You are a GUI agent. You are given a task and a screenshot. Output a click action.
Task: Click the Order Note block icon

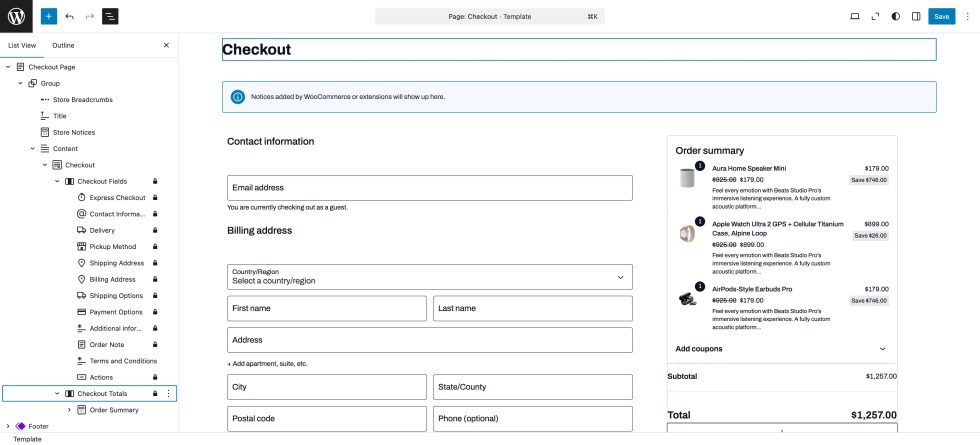coord(81,344)
